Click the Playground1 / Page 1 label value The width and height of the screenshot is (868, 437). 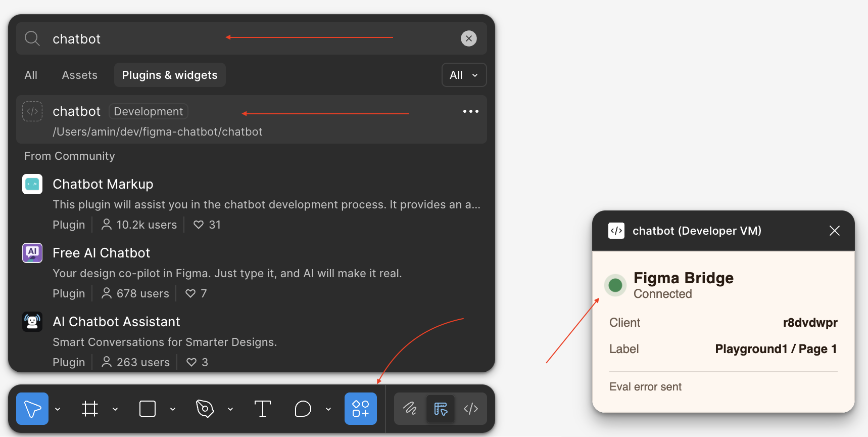point(776,349)
